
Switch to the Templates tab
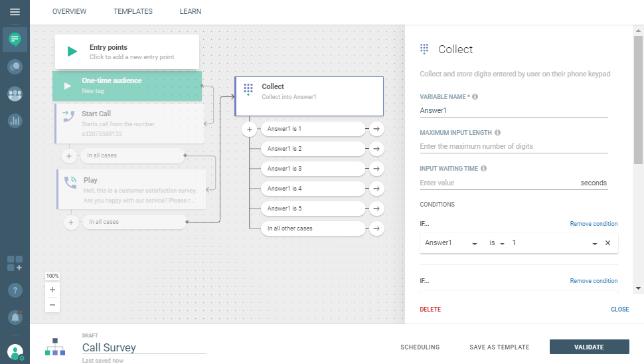coord(133,11)
